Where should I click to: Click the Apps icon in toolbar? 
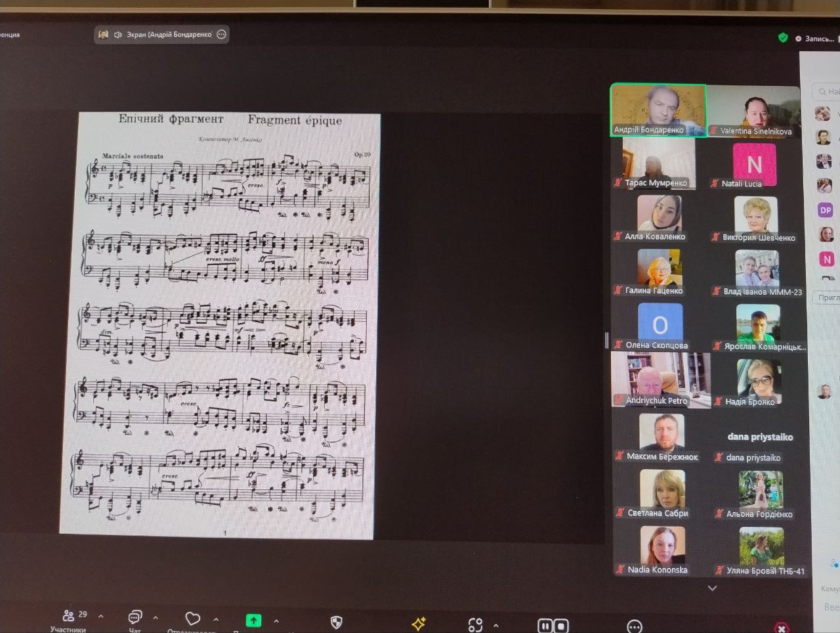[x=475, y=624]
